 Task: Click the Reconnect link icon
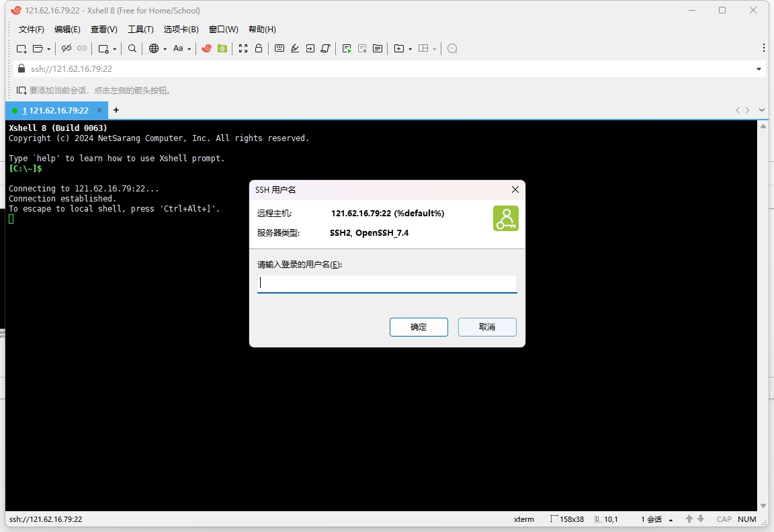82,48
